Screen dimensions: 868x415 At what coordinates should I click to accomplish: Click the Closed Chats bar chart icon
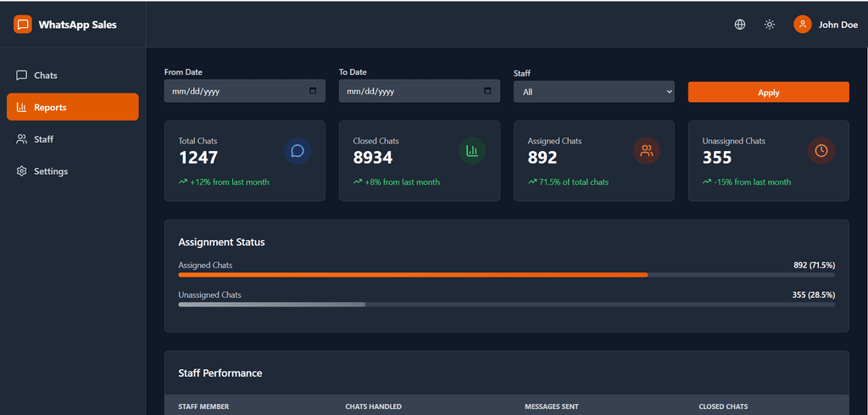click(472, 151)
